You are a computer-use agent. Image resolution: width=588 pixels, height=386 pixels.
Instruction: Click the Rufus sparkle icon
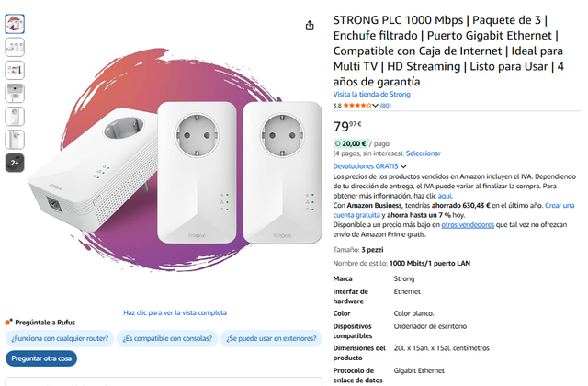pos(8,323)
